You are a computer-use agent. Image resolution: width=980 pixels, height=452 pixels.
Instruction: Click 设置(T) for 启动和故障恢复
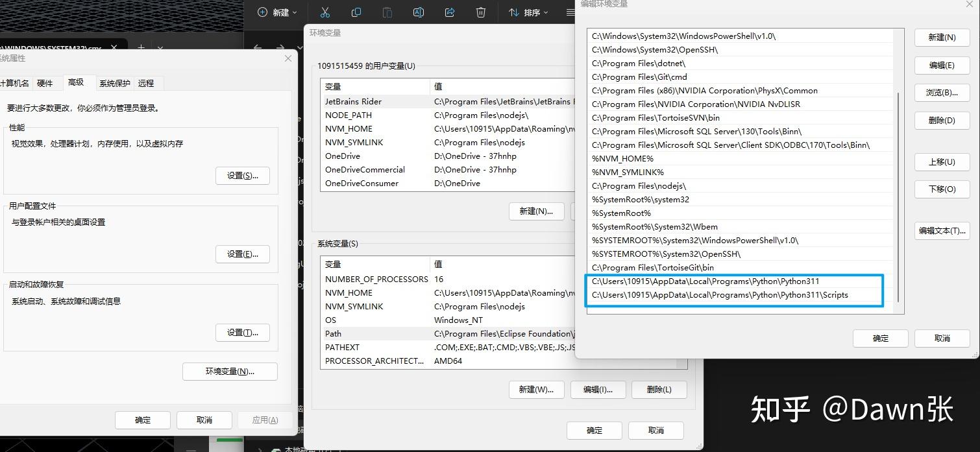[243, 333]
